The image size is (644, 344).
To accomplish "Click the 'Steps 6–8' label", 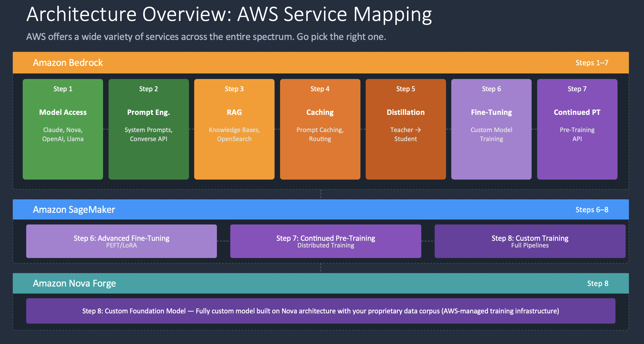I will coord(592,210).
